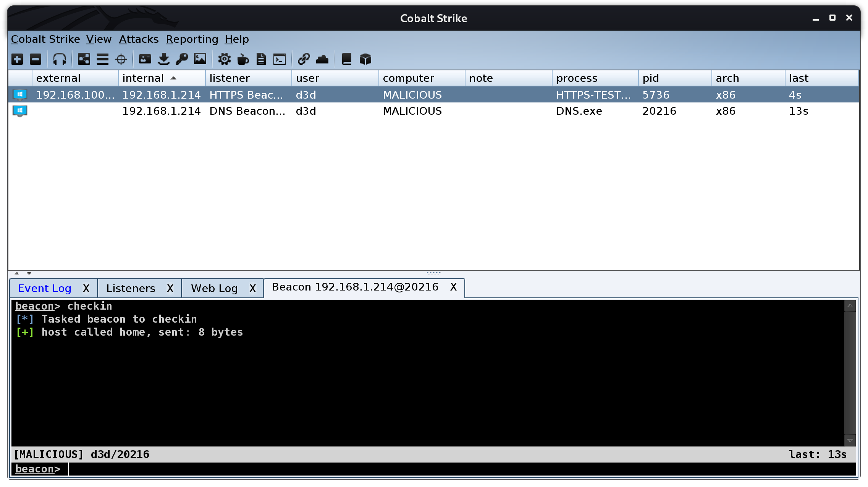Switch to the Event Log tab
The width and height of the screenshot is (868, 487).
[x=45, y=288]
